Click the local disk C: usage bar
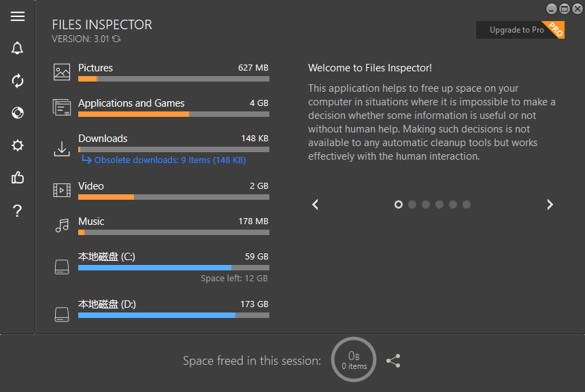 click(173, 268)
